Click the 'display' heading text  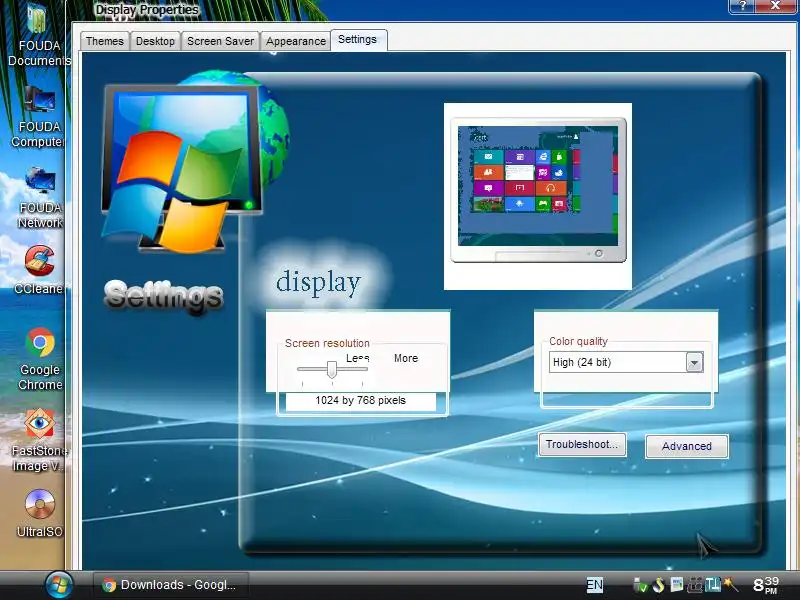(x=318, y=283)
